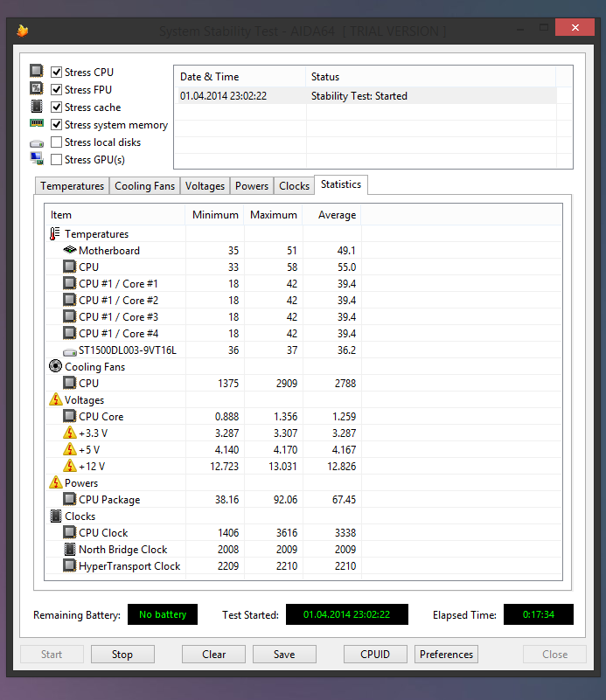Click the thermometer icon of Temperatures group
Viewport: 606px width, 700px height.
click(x=55, y=233)
